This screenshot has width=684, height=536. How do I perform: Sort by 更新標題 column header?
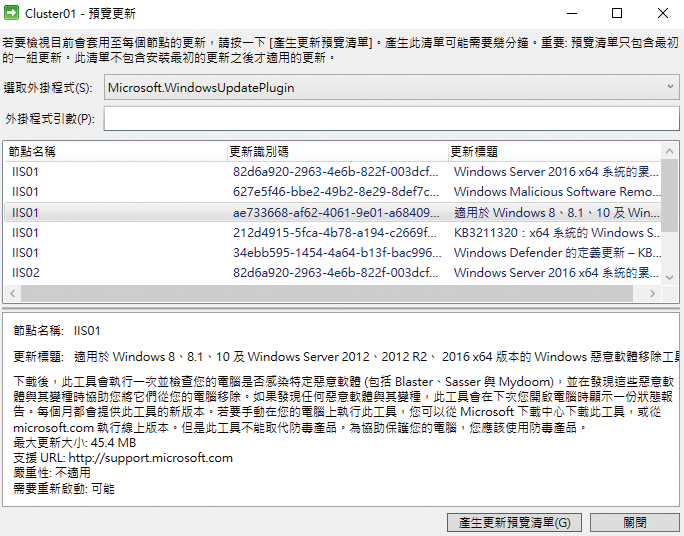pyautogui.click(x=555, y=152)
